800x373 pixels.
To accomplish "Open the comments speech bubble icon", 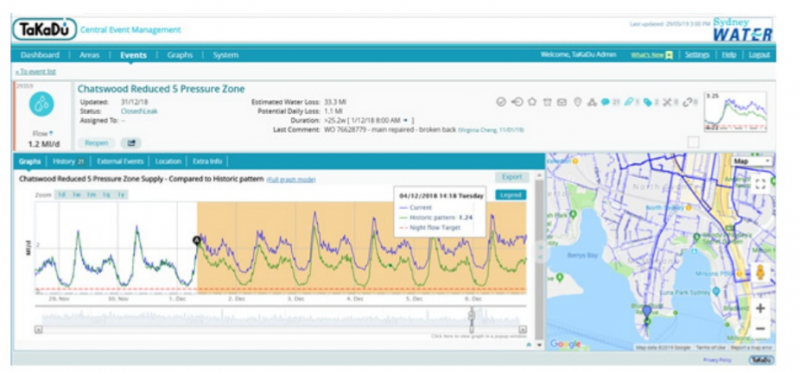I will [606, 102].
